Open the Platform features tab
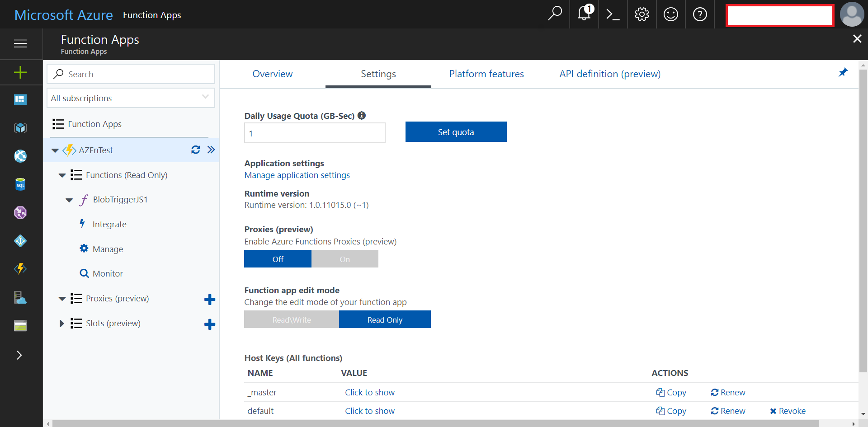868x427 pixels. 486,74
